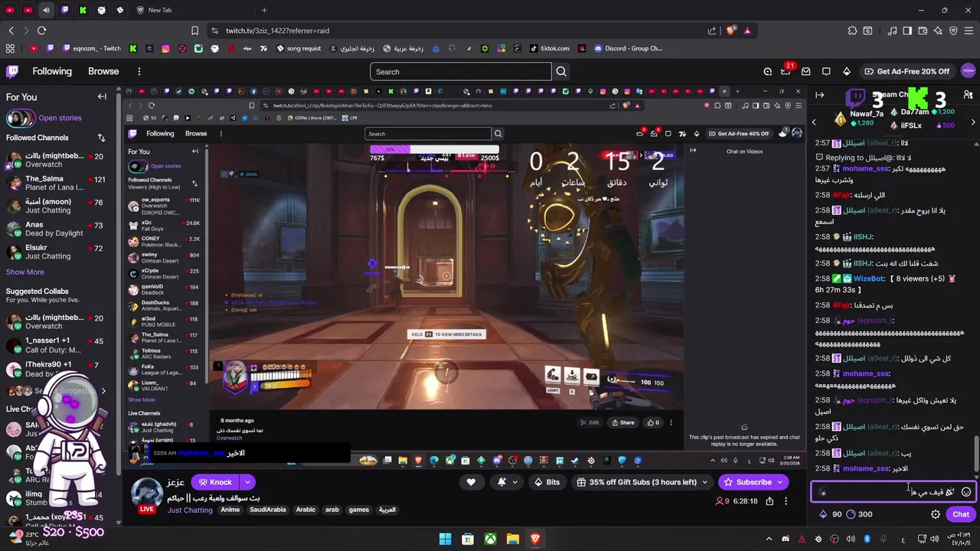The height and width of the screenshot is (551, 980).
Task: Open the Browse tab
Action: pyautogui.click(x=103, y=71)
